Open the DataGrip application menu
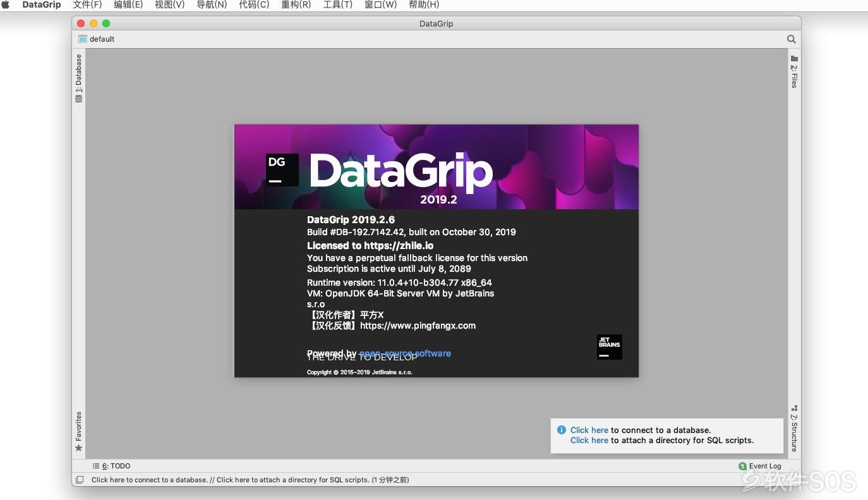The height and width of the screenshot is (500, 868). click(42, 4)
